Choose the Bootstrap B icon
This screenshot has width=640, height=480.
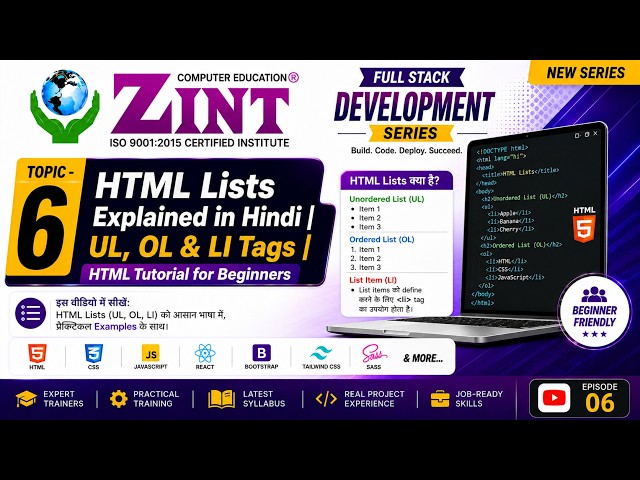click(261, 353)
